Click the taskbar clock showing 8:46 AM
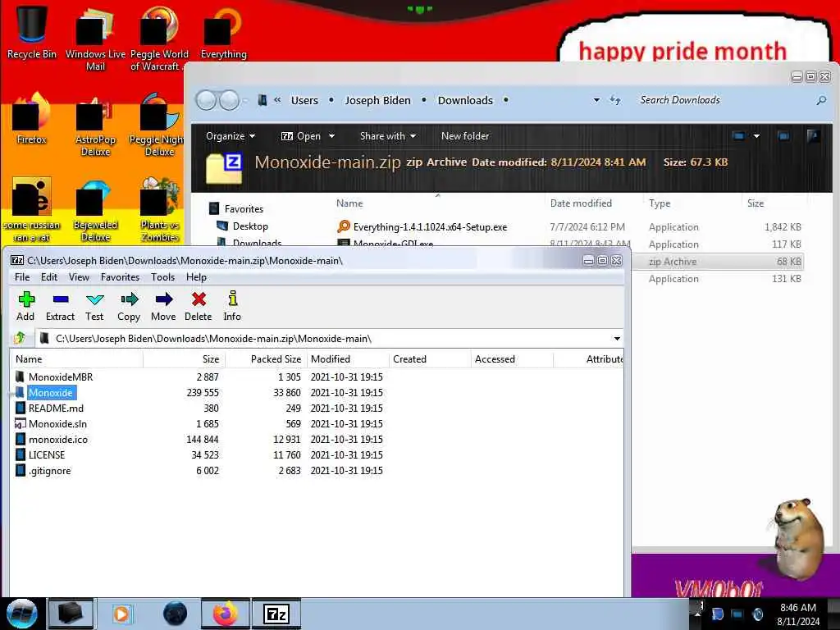This screenshot has height=630, width=840. click(797, 614)
